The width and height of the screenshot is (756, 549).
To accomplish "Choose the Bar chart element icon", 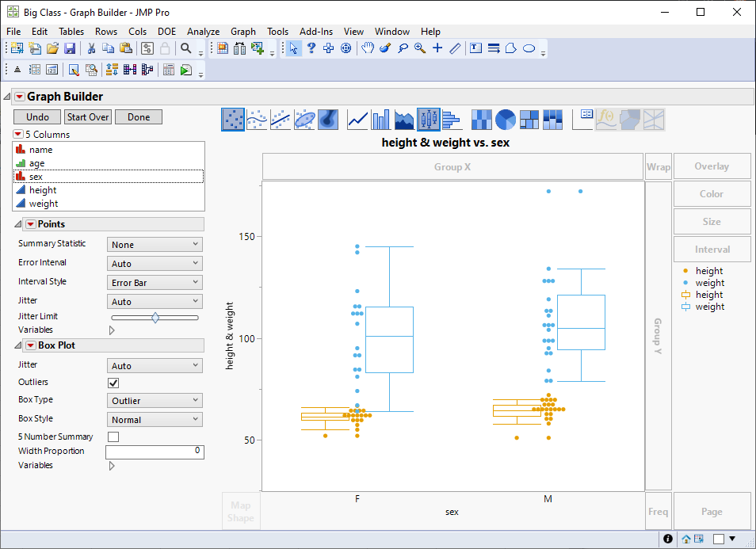I will 382,120.
